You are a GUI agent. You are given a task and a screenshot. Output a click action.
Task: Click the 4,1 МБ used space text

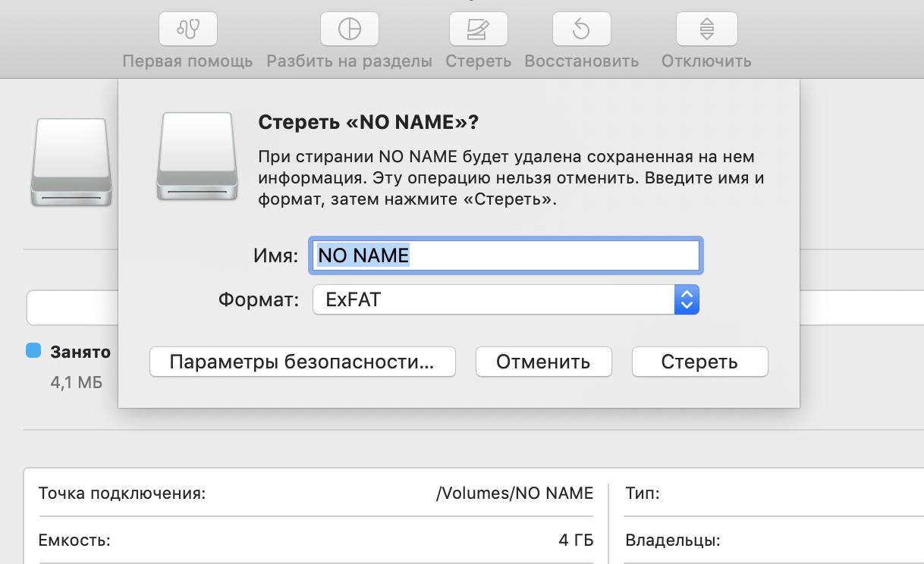(x=76, y=382)
